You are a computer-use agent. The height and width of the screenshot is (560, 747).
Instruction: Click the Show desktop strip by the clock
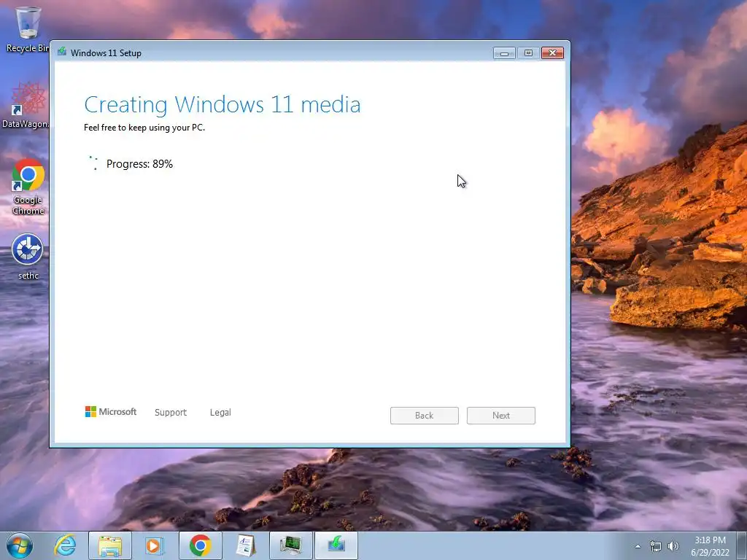(x=742, y=545)
